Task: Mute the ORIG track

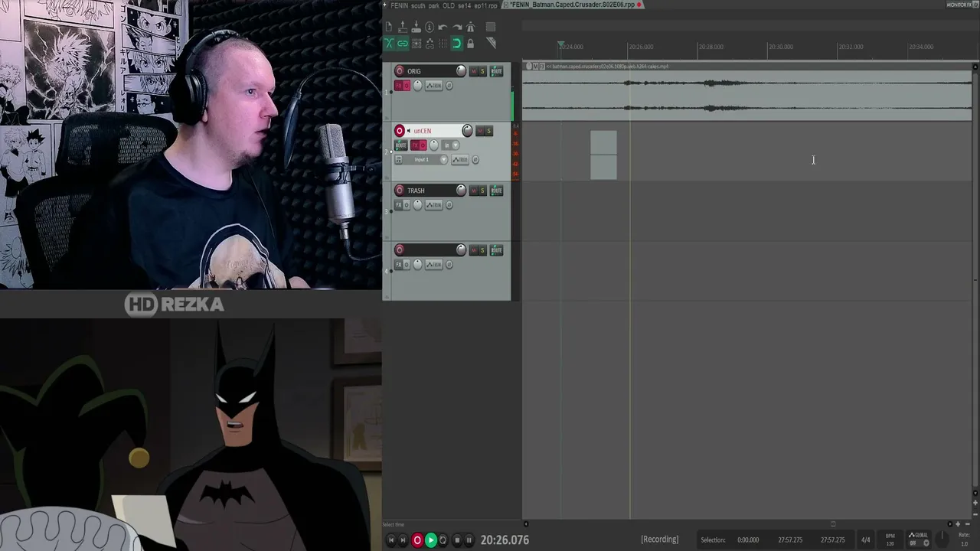Action: click(473, 71)
